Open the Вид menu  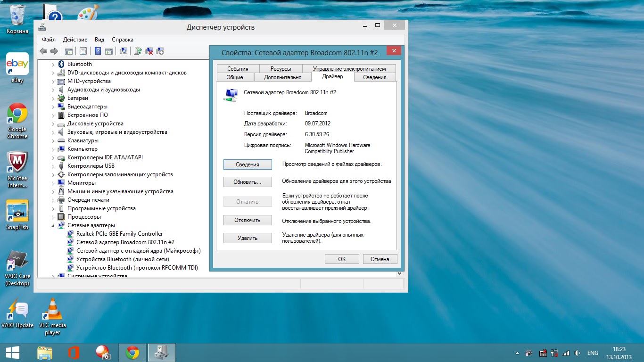99,40
